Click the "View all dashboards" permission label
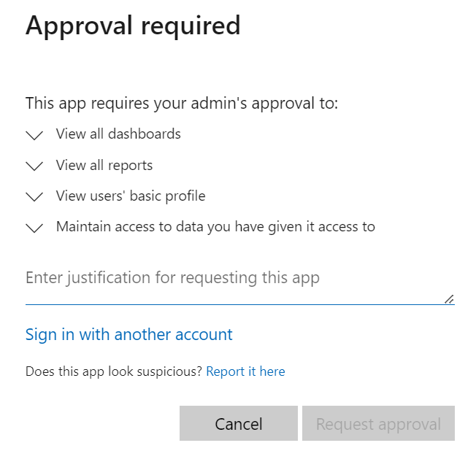Screen dimensions: 476x459 coord(118,134)
